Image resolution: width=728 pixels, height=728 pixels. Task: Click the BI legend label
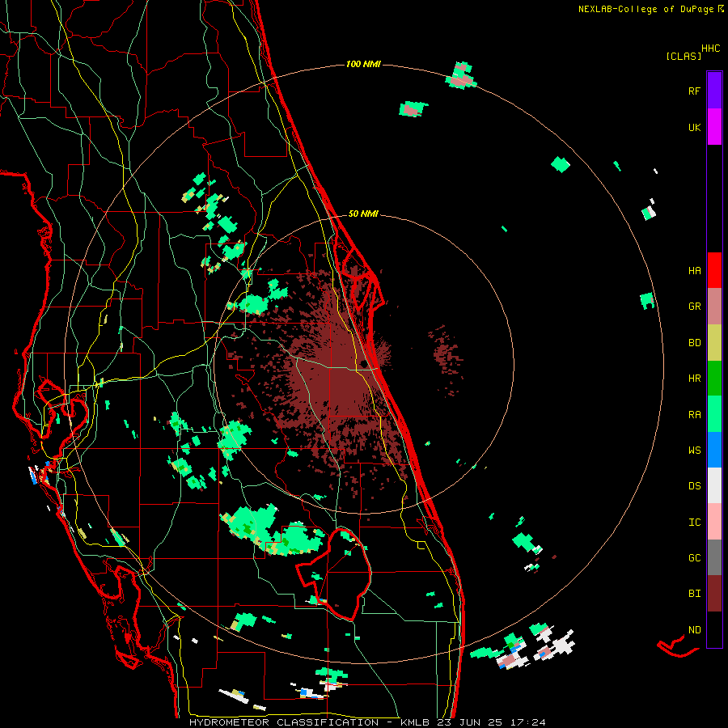tap(694, 594)
